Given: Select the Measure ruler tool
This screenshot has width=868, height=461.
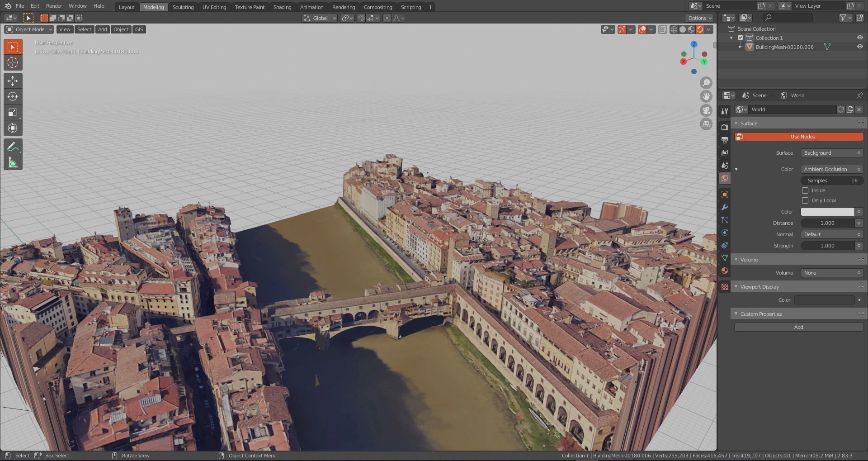Looking at the screenshot, I should 13,162.
